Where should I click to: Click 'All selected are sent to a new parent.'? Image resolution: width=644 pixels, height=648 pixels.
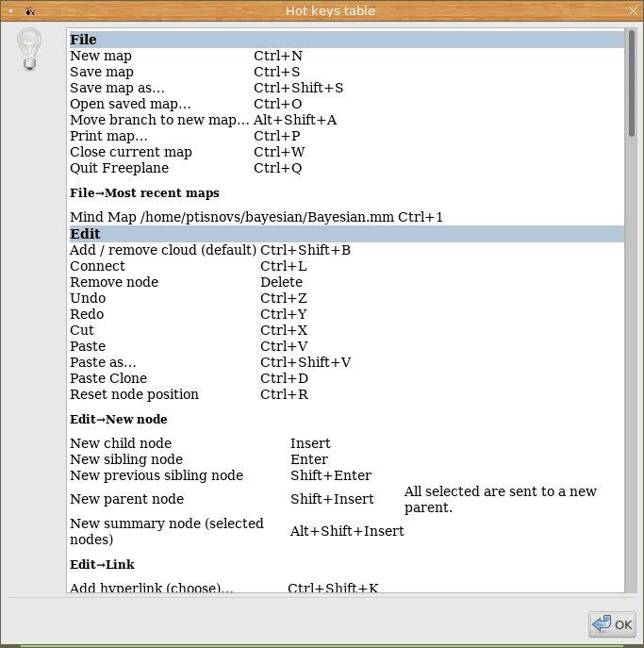tap(501, 499)
